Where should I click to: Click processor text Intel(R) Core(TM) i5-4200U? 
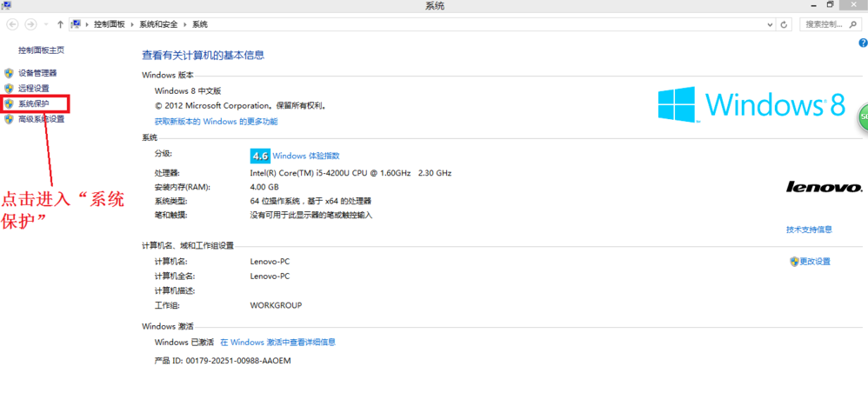click(x=351, y=173)
